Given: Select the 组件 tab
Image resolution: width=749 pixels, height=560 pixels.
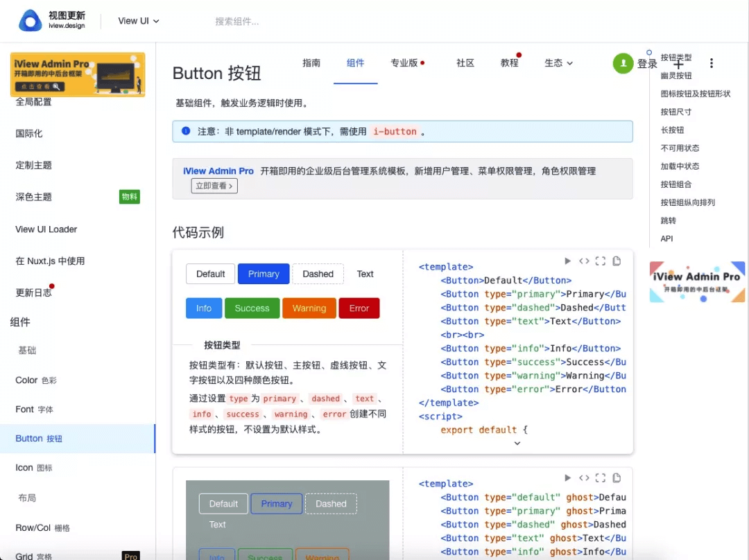Looking at the screenshot, I should pos(355,63).
